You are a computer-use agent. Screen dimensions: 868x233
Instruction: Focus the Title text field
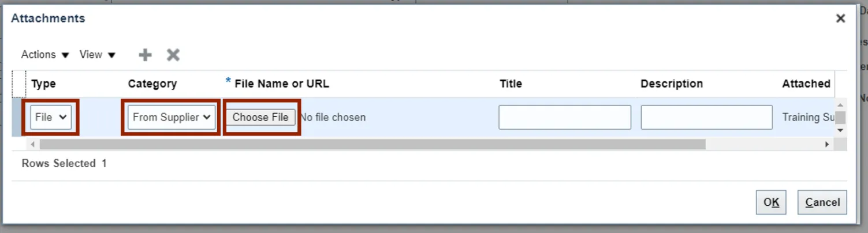click(564, 117)
